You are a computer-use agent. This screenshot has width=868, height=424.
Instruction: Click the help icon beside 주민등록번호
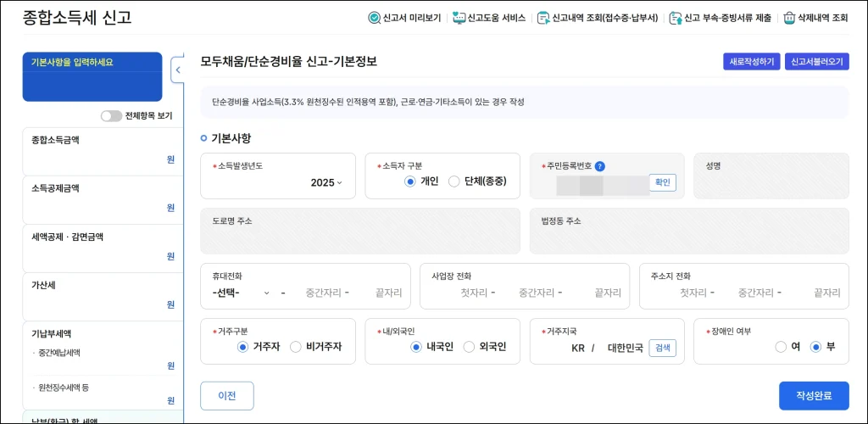pyautogui.click(x=599, y=166)
